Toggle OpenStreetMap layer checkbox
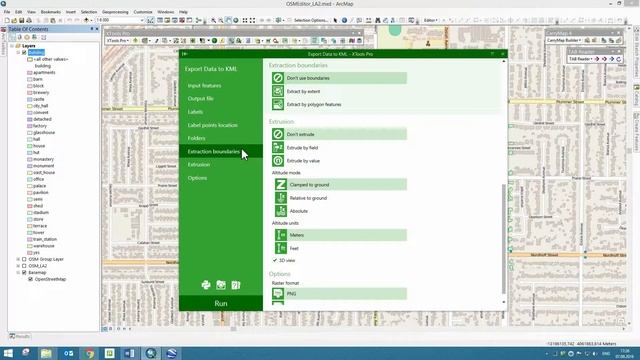Image resolution: width=640 pixels, height=360 pixels. click(x=30, y=279)
